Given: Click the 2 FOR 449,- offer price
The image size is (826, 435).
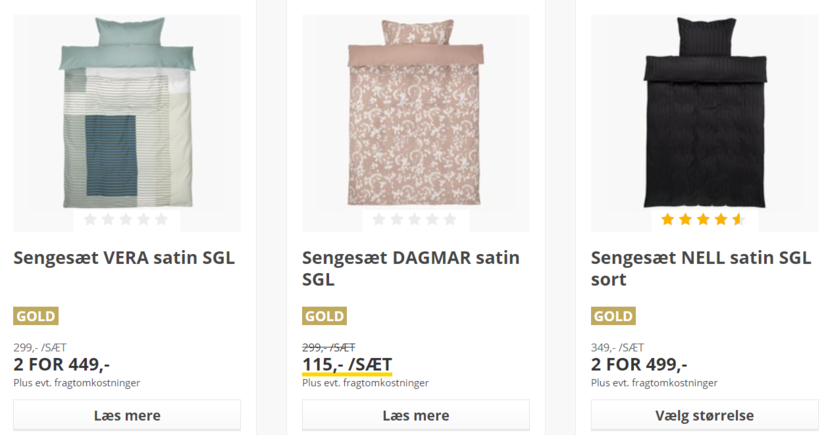Looking at the screenshot, I should tap(62, 364).
